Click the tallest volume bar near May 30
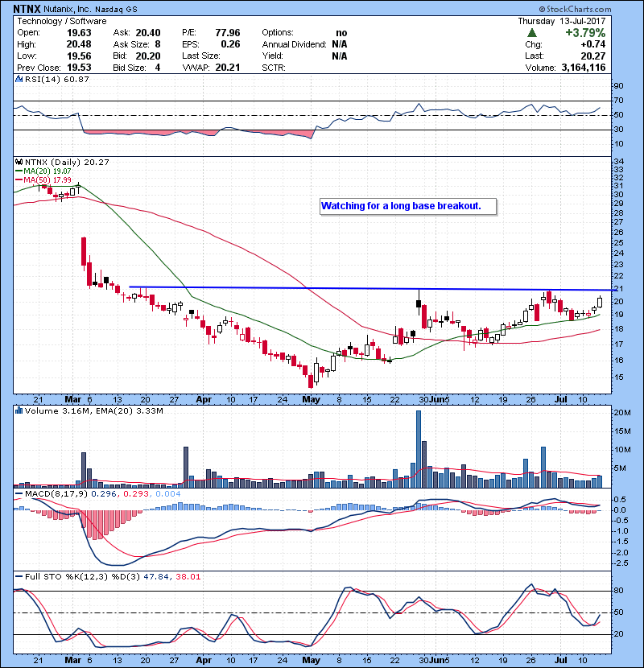This screenshot has height=668, width=644. 419,449
